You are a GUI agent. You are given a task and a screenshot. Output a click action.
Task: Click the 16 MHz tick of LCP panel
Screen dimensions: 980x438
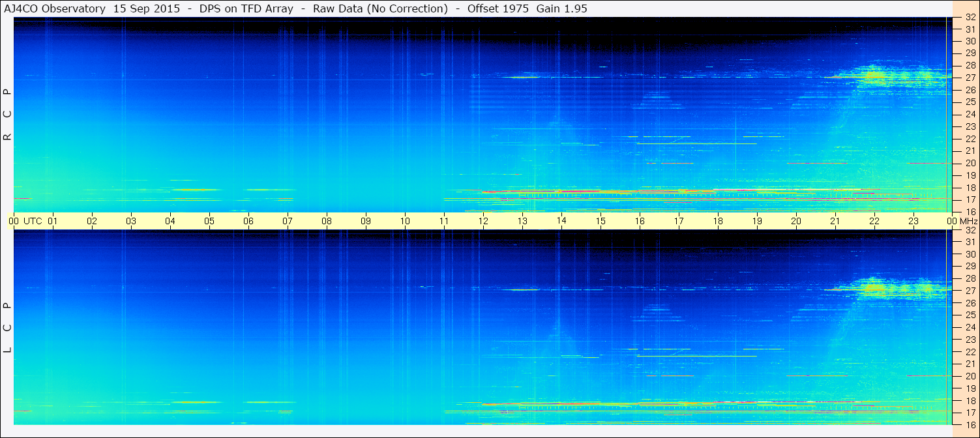pyautogui.click(x=970, y=425)
